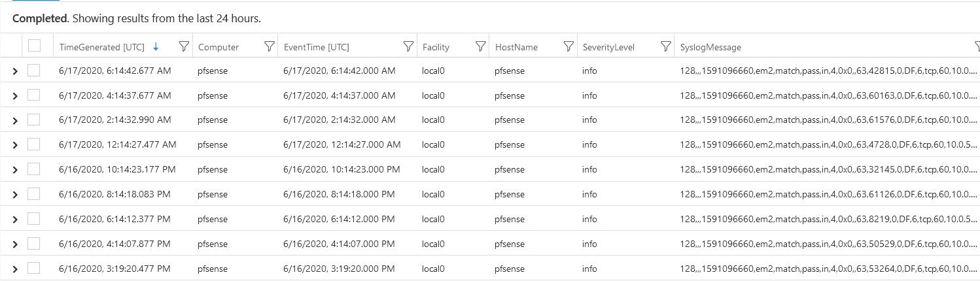
Task: Open filter for Facility column
Action: 480,46
